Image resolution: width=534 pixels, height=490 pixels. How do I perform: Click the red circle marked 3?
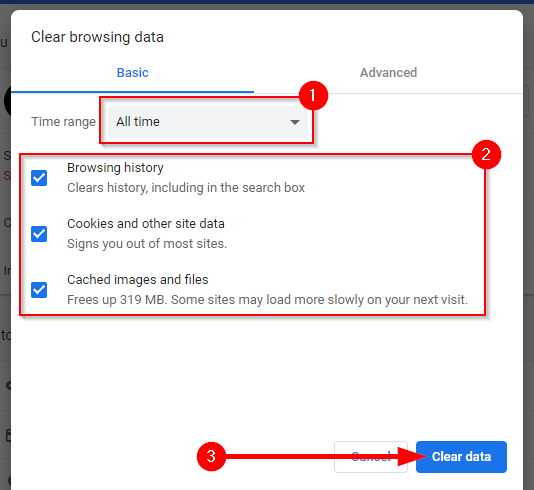[211, 457]
